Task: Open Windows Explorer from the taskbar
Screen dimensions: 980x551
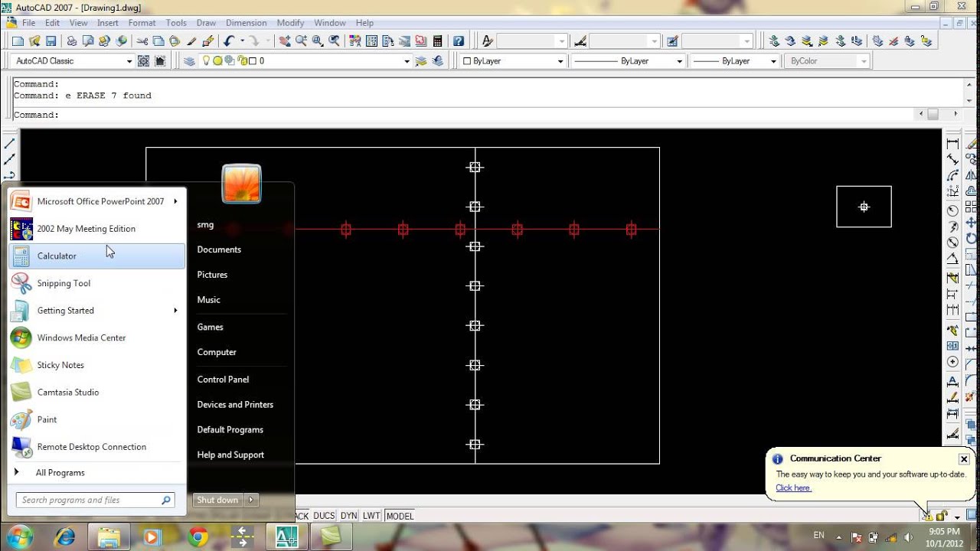Action: (x=109, y=536)
